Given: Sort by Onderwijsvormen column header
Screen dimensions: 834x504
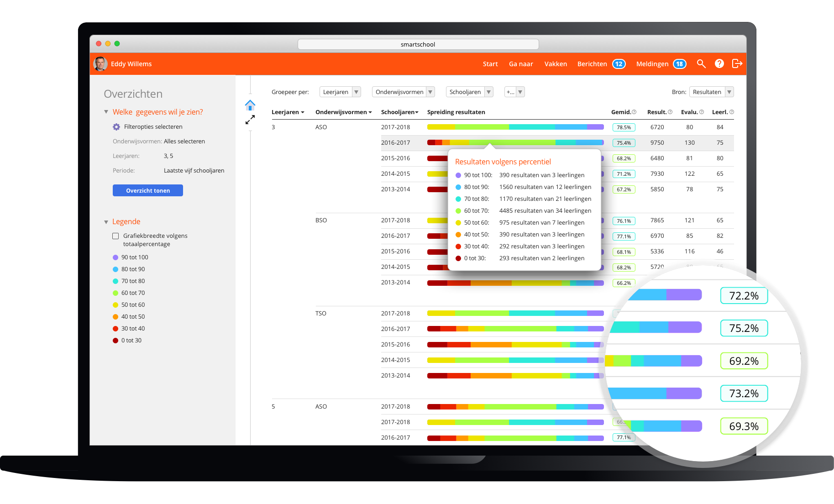Looking at the screenshot, I should (343, 112).
